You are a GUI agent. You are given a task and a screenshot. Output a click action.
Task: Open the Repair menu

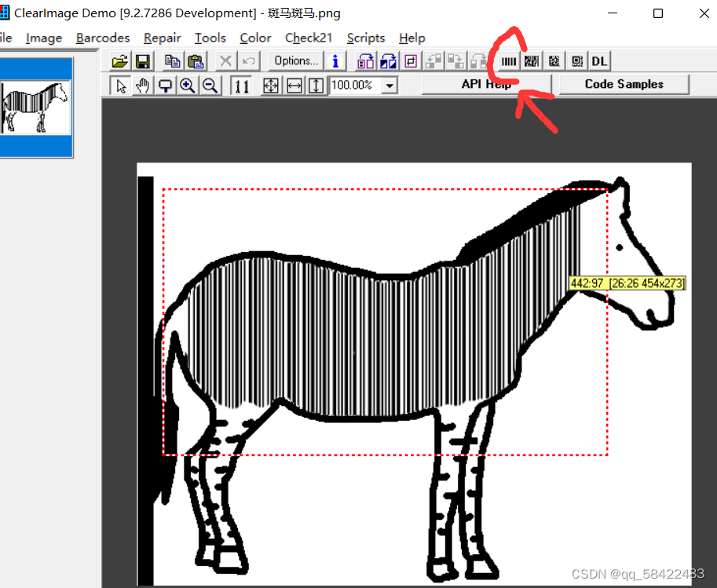[x=163, y=38]
